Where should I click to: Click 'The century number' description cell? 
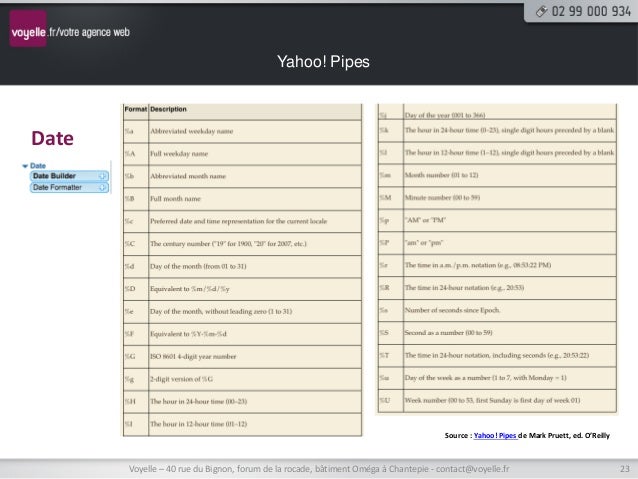pos(255,244)
